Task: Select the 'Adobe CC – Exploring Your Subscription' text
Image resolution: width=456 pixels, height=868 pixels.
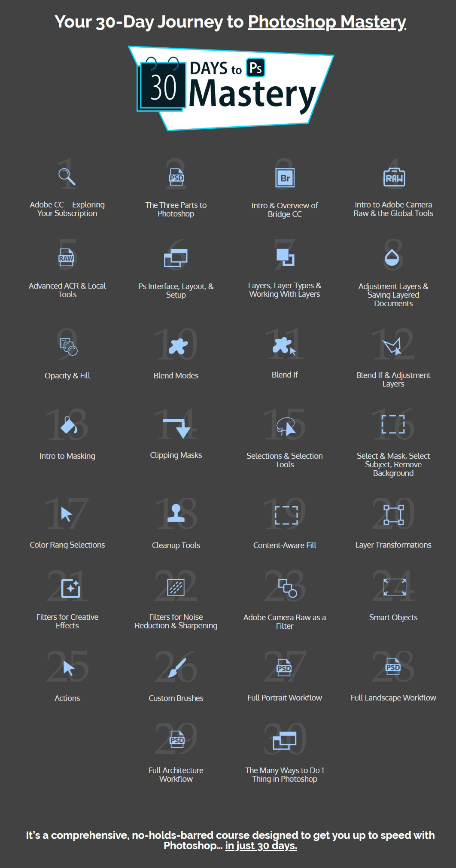Action: [x=67, y=209]
